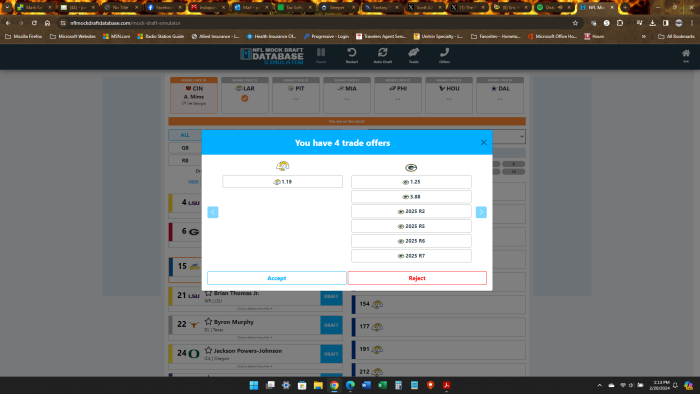Open the Progressive - Login bookmark
This screenshot has width=700, height=394.
coord(326,36)
